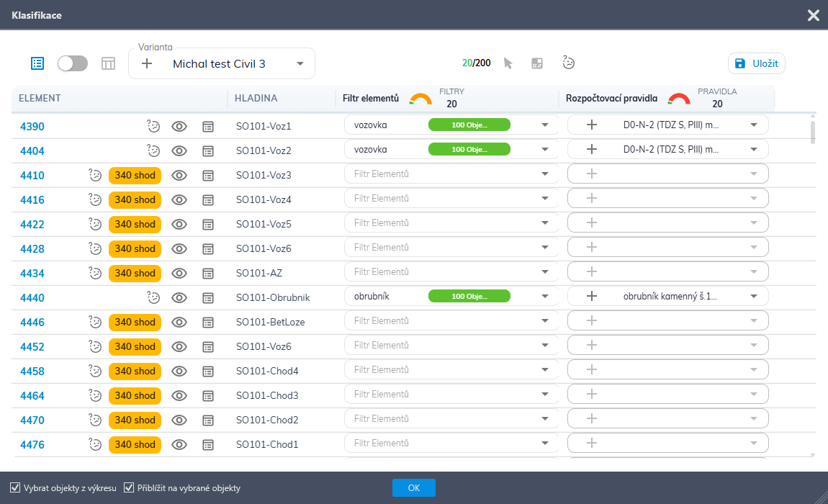Toggle visibility eye for element 4440
828x504 pixels.
click(179, 297)
